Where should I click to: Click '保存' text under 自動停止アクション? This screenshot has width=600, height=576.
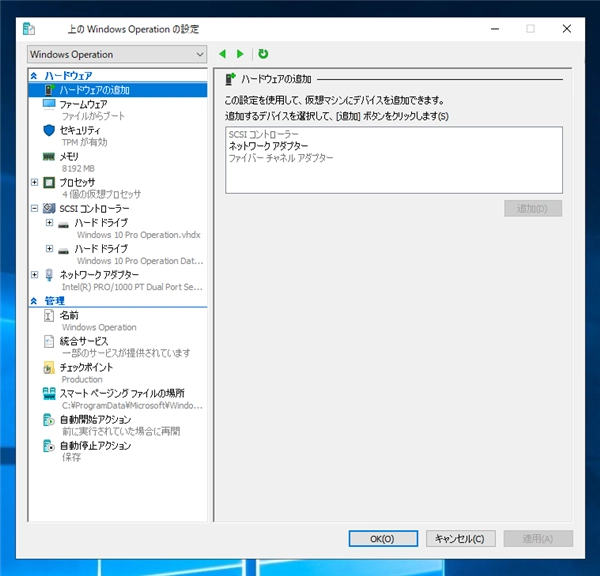tap(72, 457)
